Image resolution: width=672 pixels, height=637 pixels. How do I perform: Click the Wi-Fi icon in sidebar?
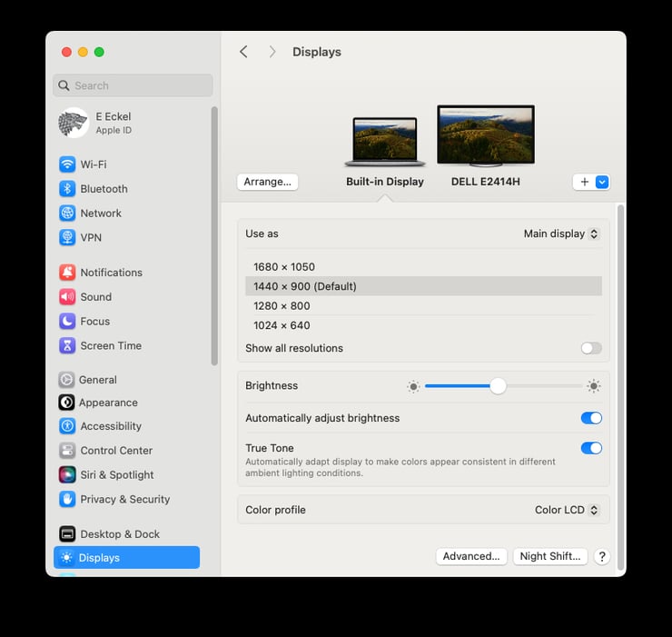tap(67, 164)
